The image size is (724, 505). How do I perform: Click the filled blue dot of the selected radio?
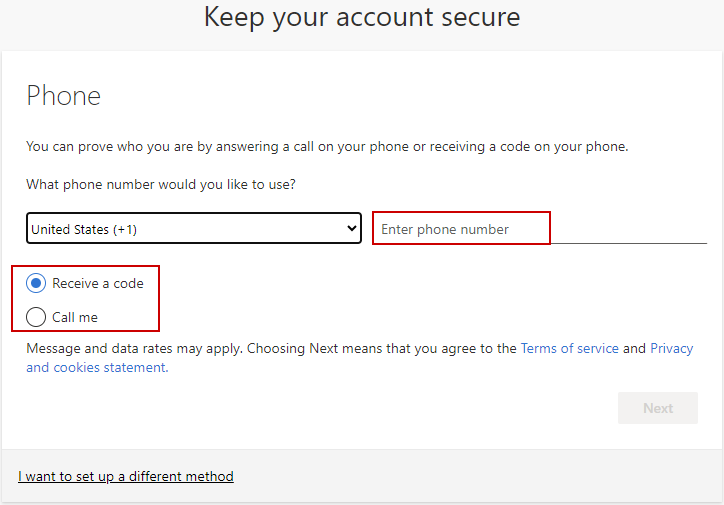[37, 283]
